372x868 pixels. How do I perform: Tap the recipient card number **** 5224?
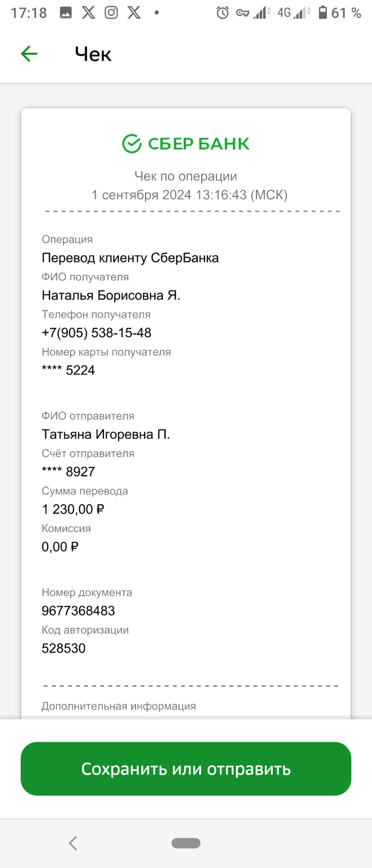[68, 370]
